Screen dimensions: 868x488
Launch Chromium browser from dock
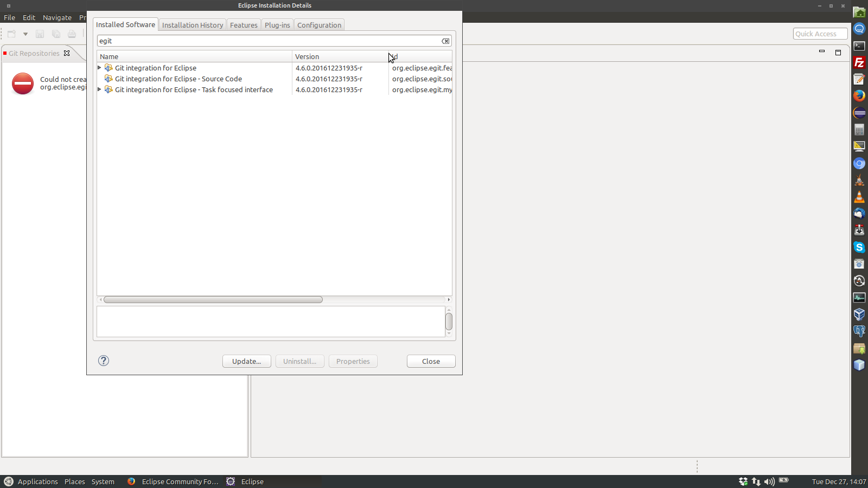point(859,163)
